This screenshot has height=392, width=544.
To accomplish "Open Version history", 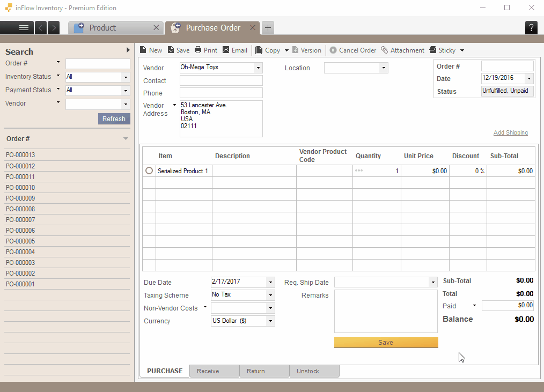I will click(307, 50).
